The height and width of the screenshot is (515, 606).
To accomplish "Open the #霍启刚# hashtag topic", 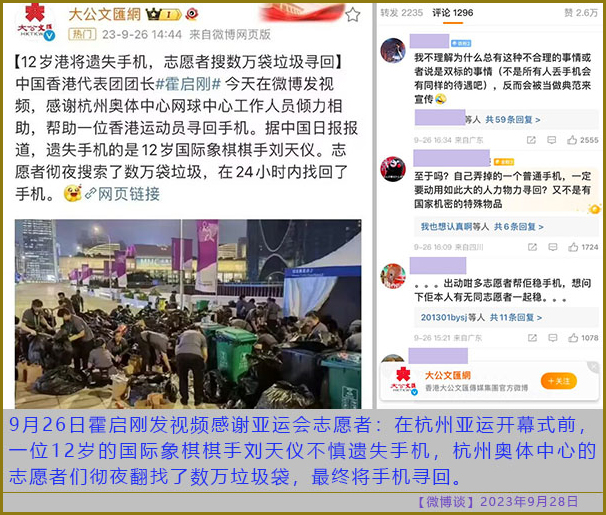I will tap(187, 84).
